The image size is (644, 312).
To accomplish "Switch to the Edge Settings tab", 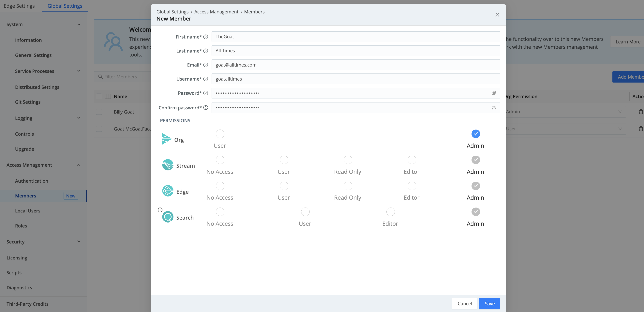I will click(19, 6).
